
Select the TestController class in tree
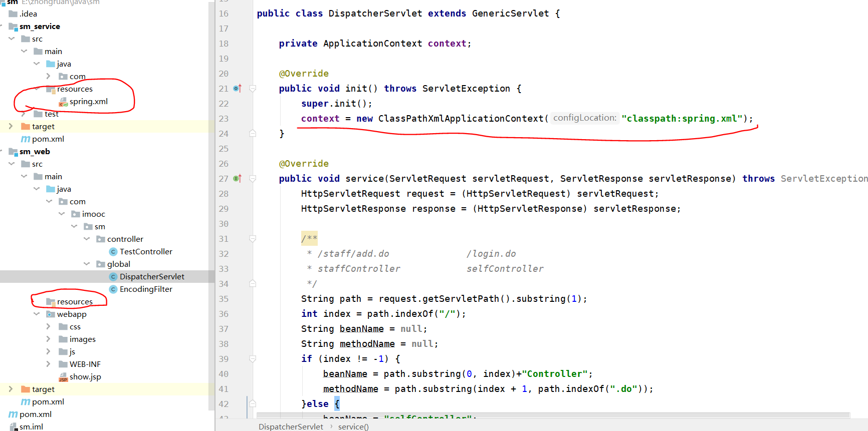point(146,252)
